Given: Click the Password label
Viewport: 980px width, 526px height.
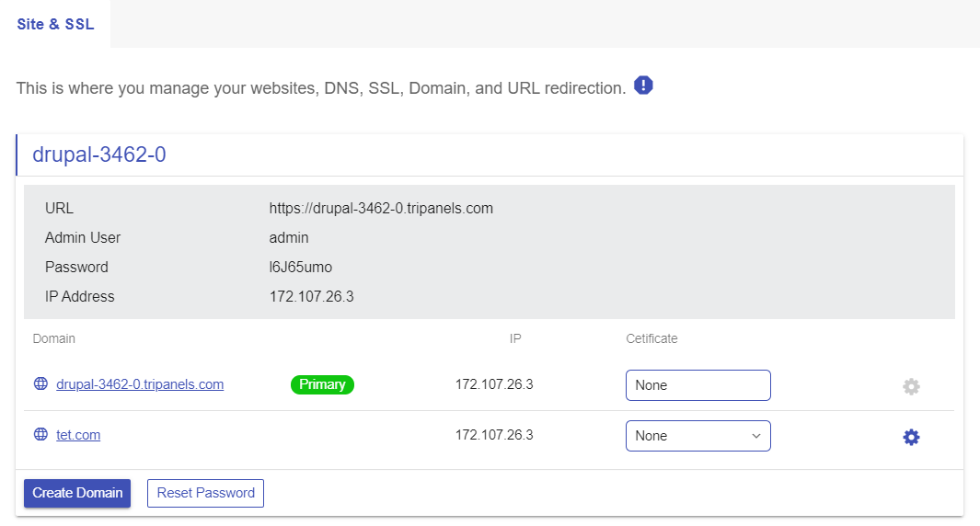Looking at the screenshot, I should 76,267.
